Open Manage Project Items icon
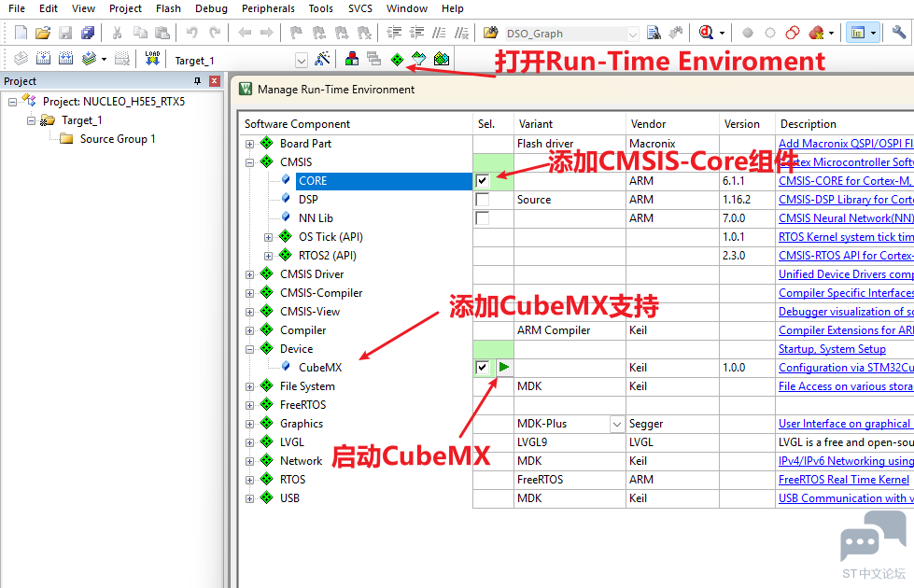 tap(351, 59)
